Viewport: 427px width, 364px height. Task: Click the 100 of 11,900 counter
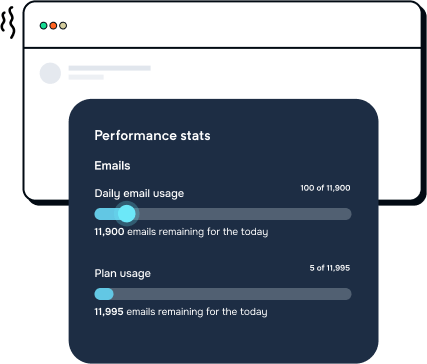325,188
